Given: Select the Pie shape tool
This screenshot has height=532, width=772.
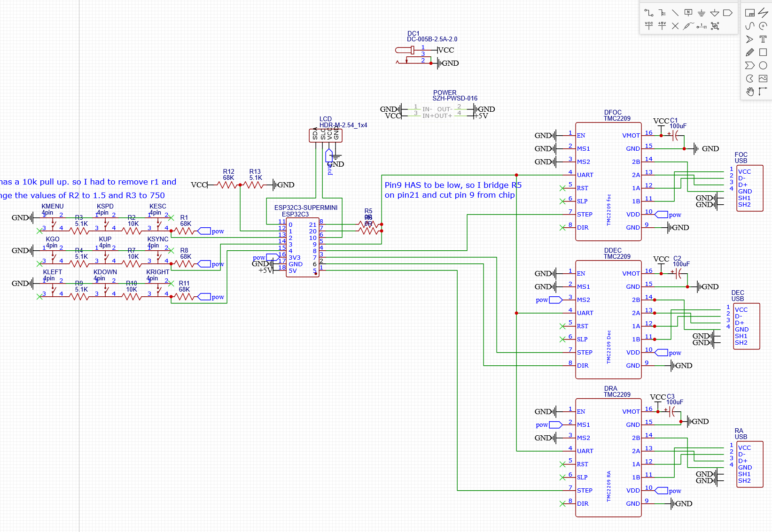Looking at the screenshot, I should [x=750, y=78].
